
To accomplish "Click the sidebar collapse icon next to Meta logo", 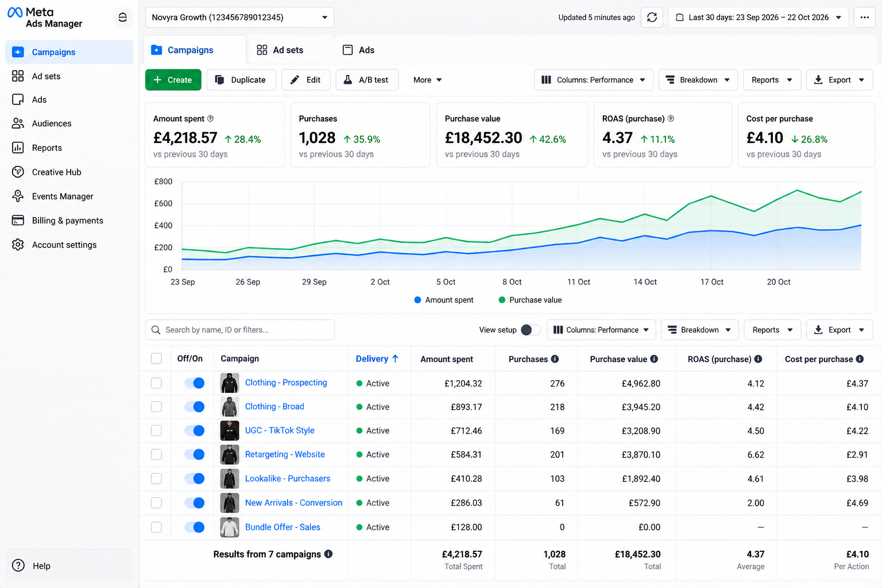I will (122, 17).
